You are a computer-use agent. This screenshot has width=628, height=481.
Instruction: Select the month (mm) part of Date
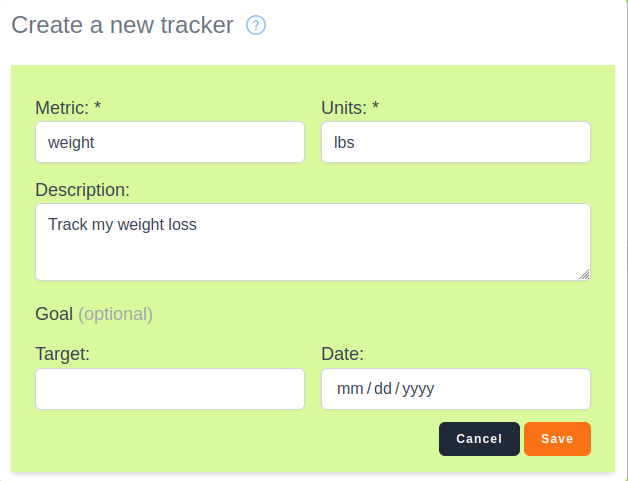tap(348, 389)
